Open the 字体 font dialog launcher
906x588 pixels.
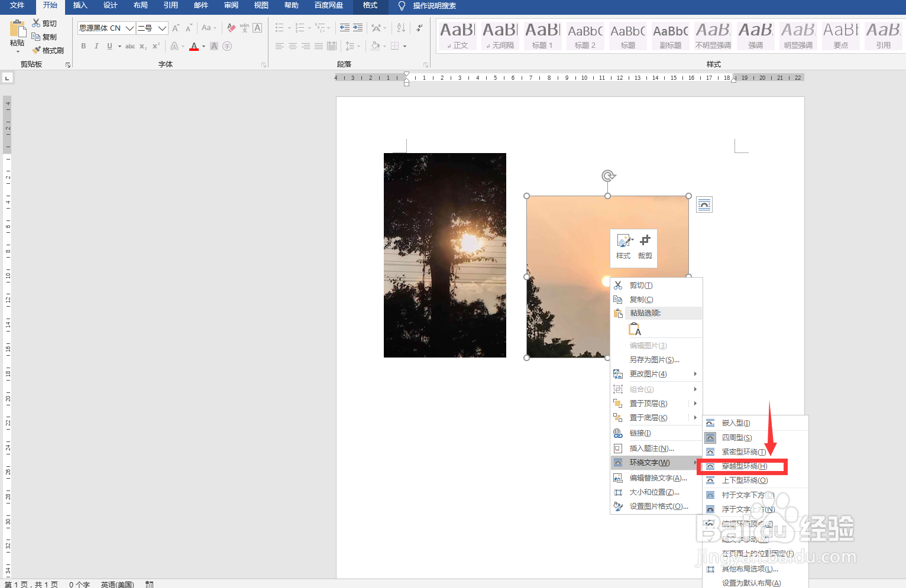pyautogui.click(x=264, y=65)
